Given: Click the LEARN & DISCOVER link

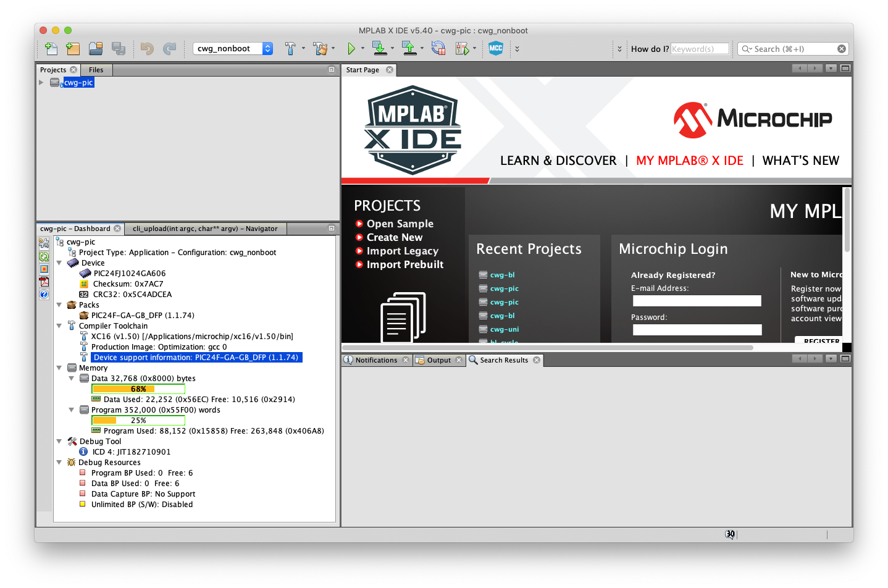Looking at the screenshot, I should coord(558,161).
